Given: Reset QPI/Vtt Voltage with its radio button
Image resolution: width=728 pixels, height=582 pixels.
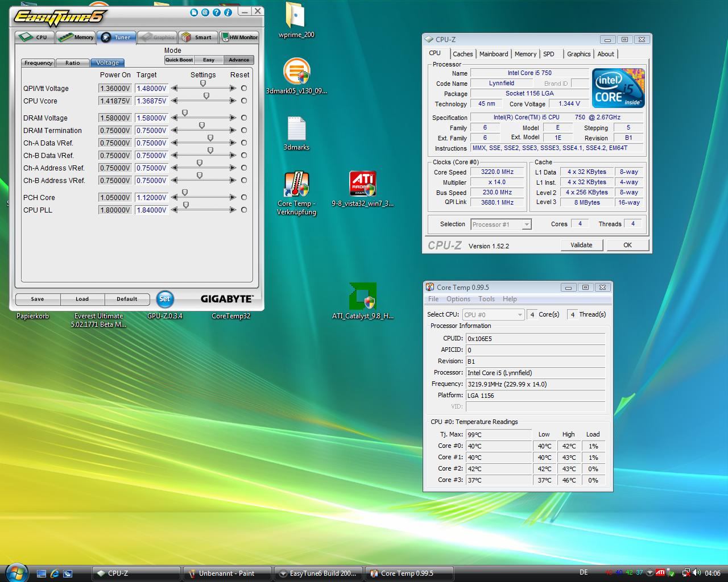Looking at the screenshot, I should point(244,88).
